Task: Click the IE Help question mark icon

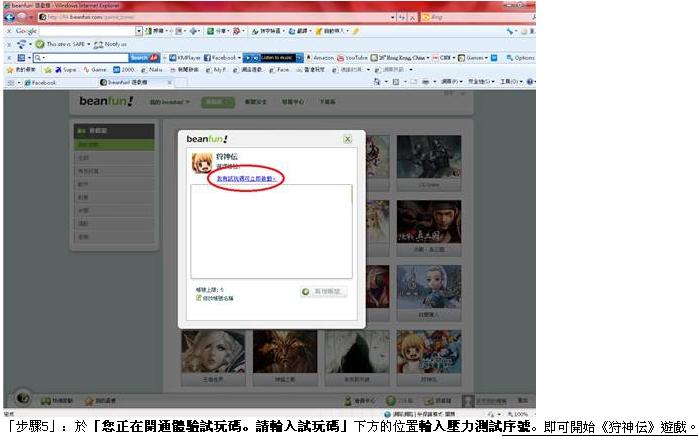Action: pos(530,82)
